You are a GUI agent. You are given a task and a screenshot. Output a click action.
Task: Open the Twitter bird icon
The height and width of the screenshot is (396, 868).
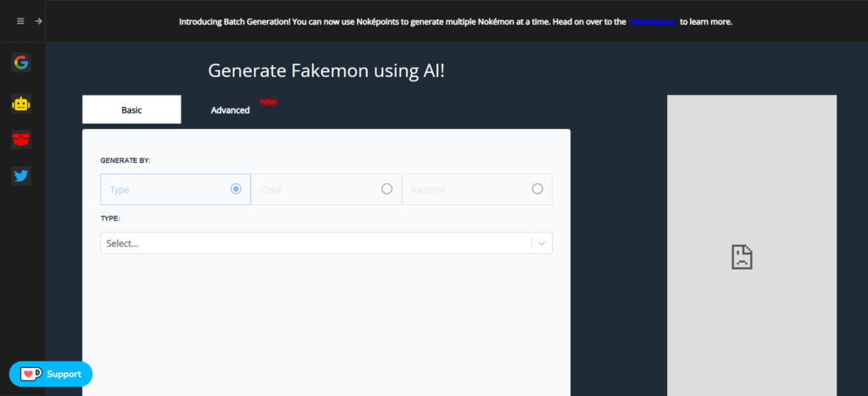(x=21, y=176)
